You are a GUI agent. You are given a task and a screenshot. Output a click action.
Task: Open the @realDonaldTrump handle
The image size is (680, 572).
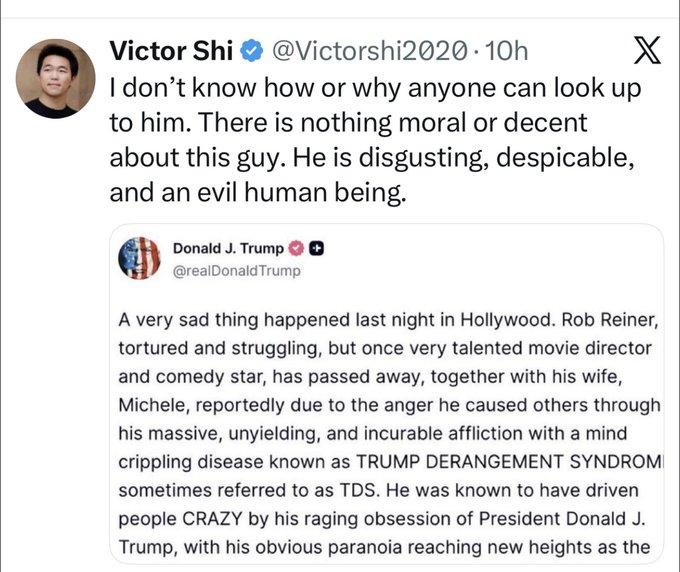236,271
